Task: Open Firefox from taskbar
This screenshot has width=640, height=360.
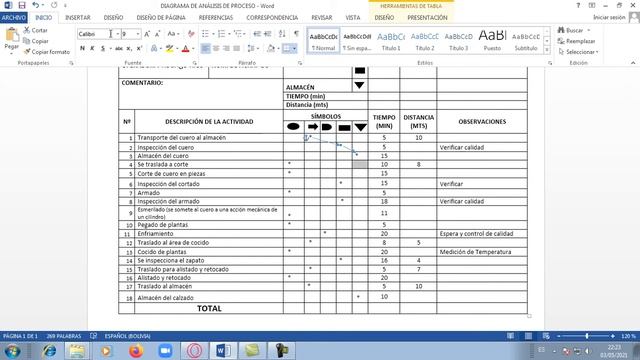Action: point(136,351)
